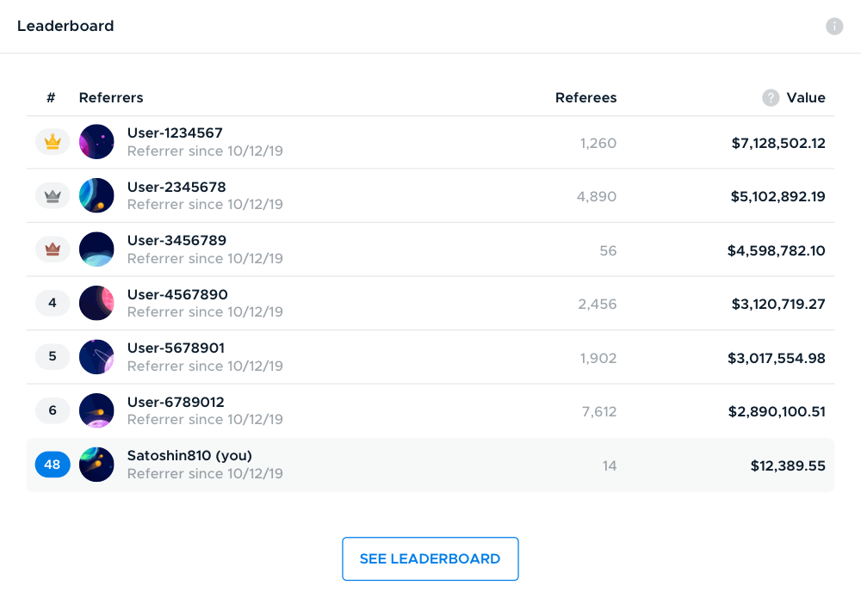Click the question mark icon beside Value
This screenshot has width=861, height=616.
(x=771, y=97)
